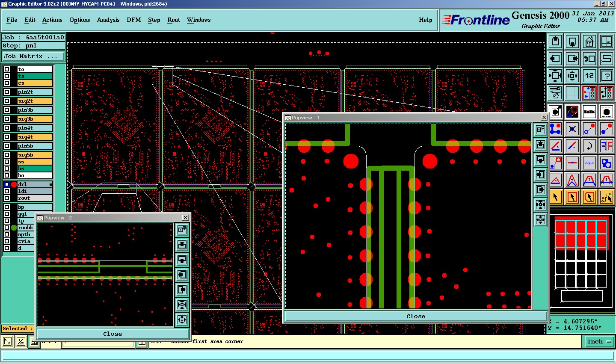The height and width of the screenshot is (364, 616).
Task: Click bottom icon in Popview 2 sidebar
Action: tap(182, 320)
